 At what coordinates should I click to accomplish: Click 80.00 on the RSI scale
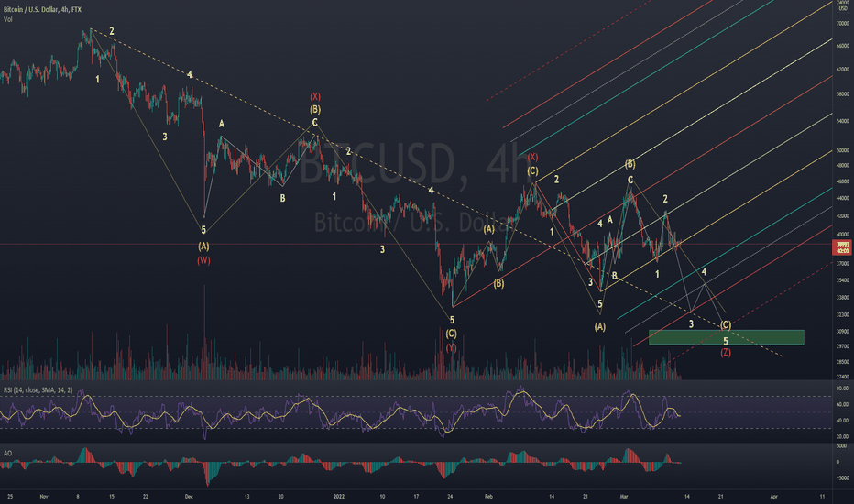click(843, 389)
